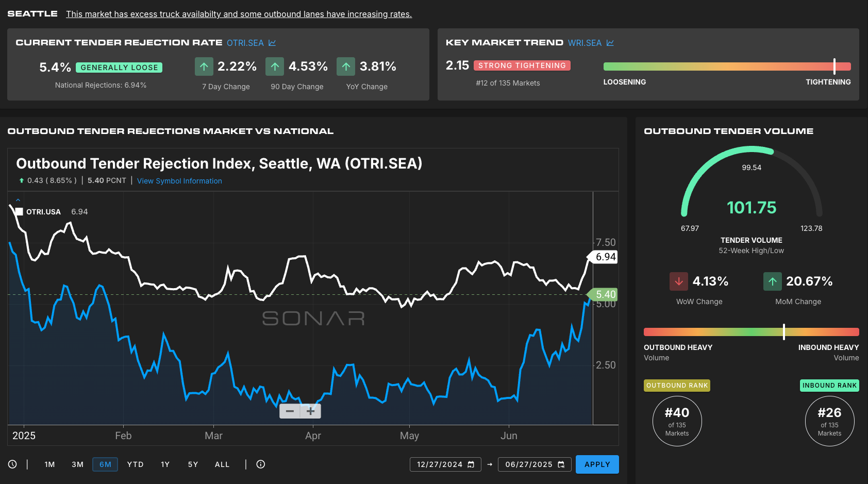Click the APPLY button
The width and height of the screenshot is (868, 484).
tap(597, 464)
